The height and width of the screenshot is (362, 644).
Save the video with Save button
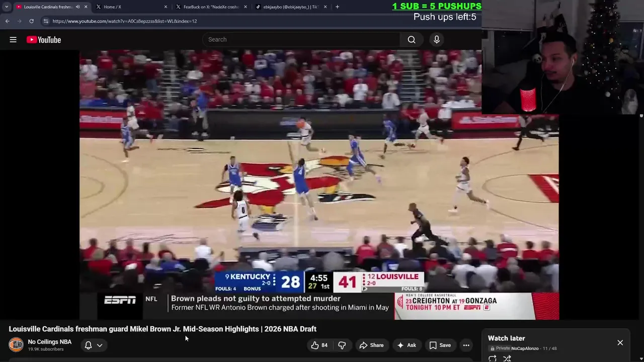coord(440,345)
